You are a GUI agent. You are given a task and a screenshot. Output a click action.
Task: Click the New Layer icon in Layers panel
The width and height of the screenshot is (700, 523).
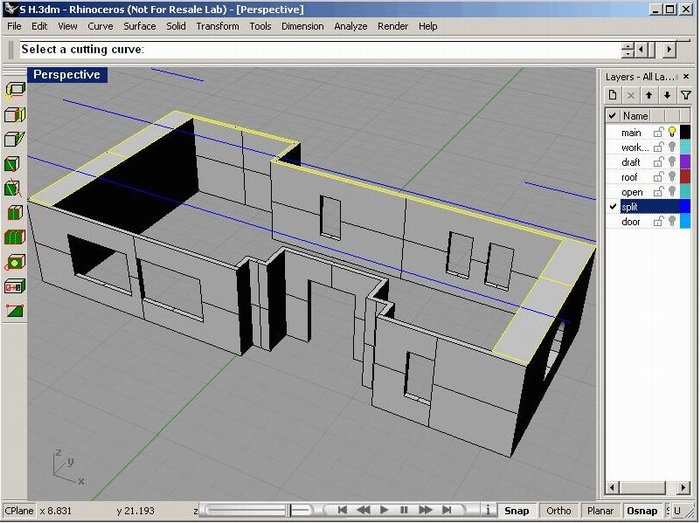pyautogui.click(x=614, y=95)
